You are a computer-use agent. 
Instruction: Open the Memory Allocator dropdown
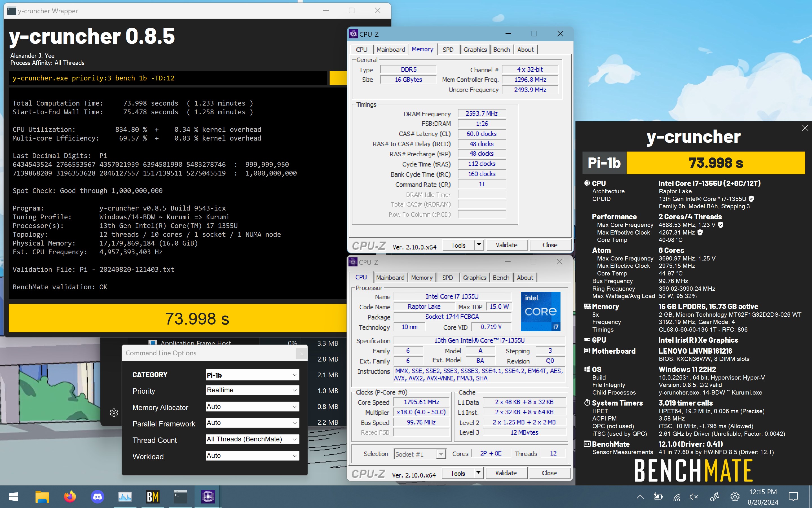(252, 406)
